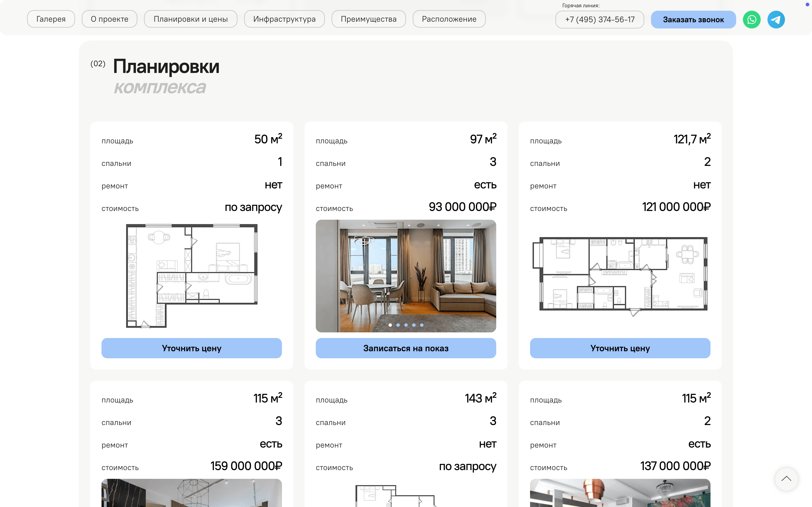Select last carousel dot on apartment photo

click(422, 325)
